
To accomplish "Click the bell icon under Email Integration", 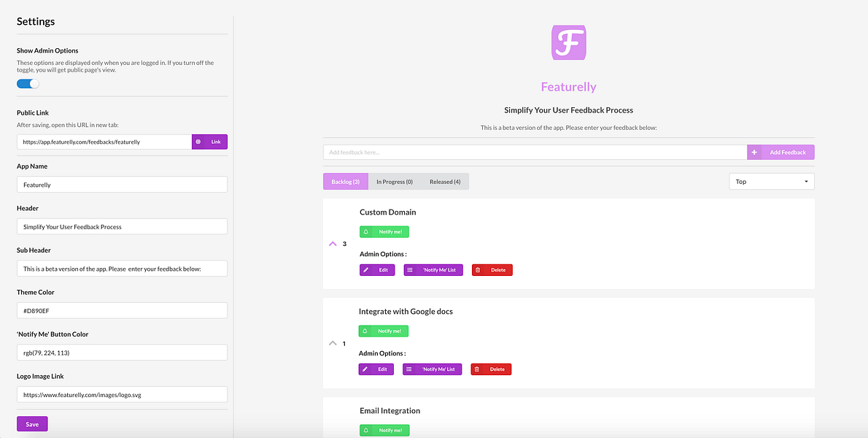I will (366, 430).
